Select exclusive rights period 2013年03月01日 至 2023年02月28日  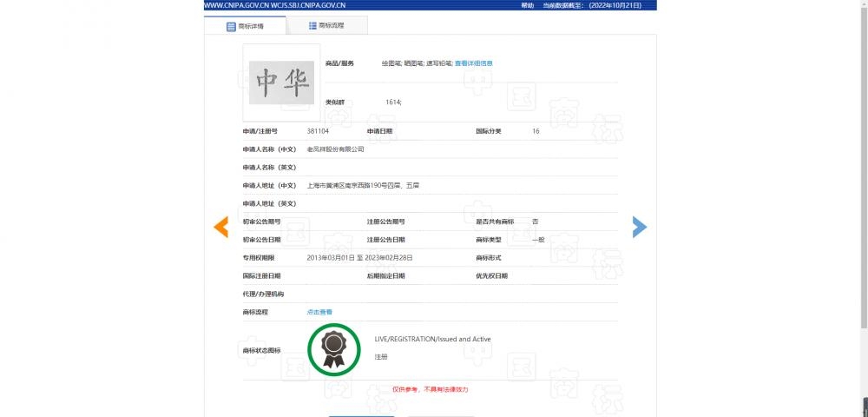(x=360, y=258)
